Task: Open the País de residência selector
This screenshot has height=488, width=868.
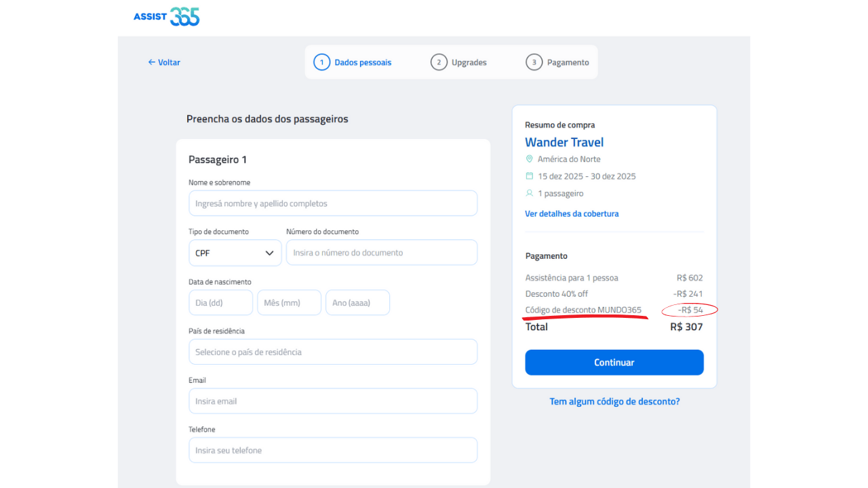Action: click(x=333, y=352)
